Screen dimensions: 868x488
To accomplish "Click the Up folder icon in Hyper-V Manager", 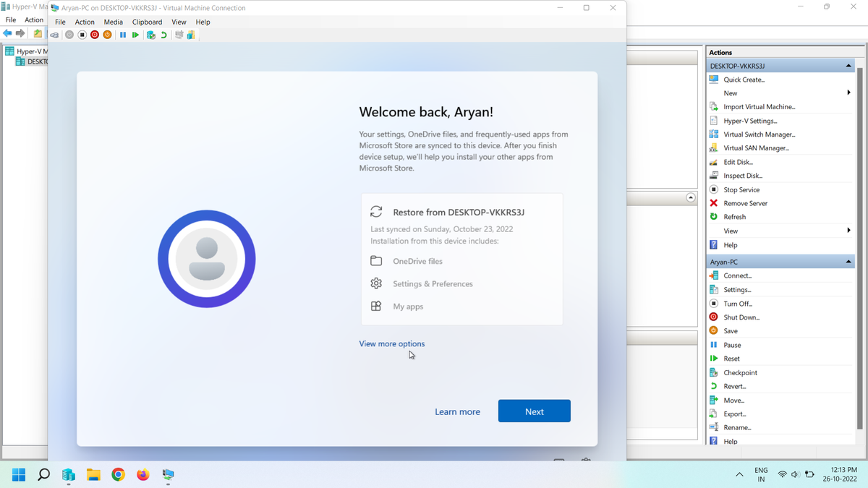I will [38, 33].
